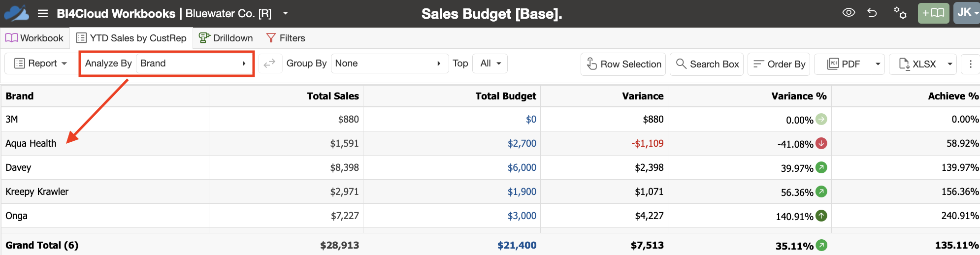Click the $0 budget link for 3M
The image size is (980, 255).
pos(531,119)
